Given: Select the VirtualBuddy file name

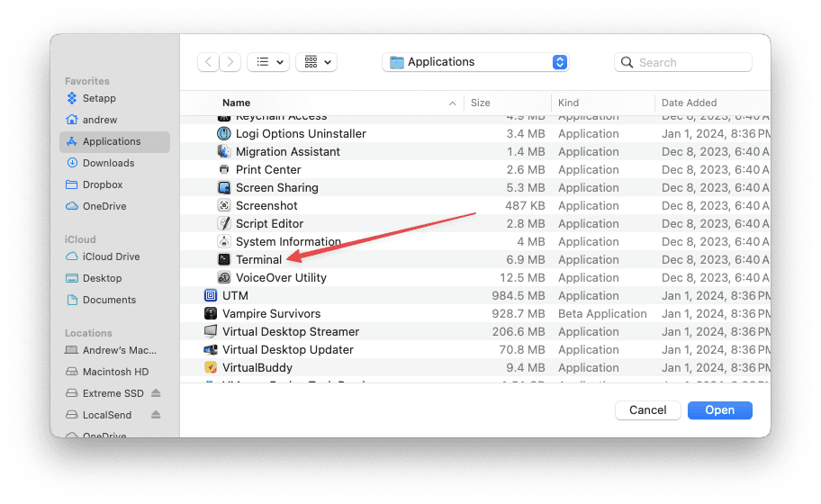Looking at the screenshot, I should [257, 367].
